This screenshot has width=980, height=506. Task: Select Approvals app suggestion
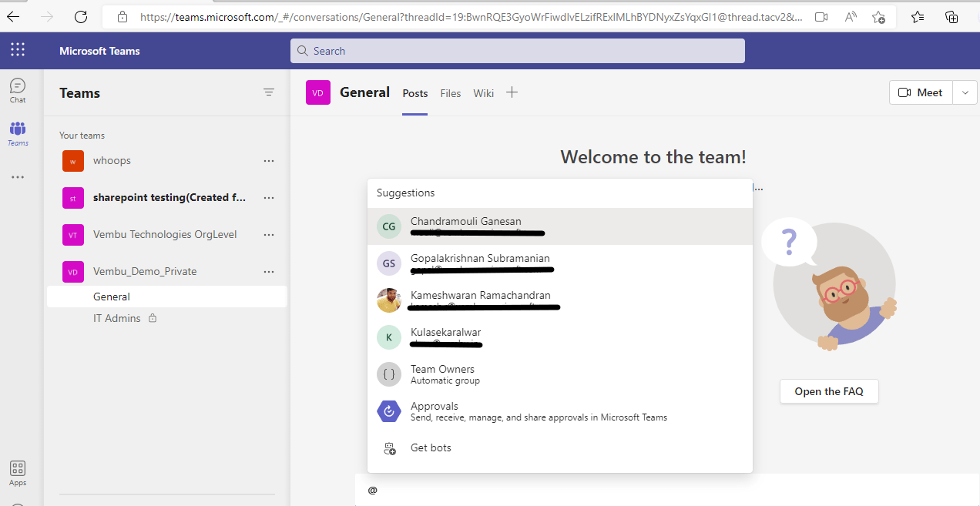(560, 411)
